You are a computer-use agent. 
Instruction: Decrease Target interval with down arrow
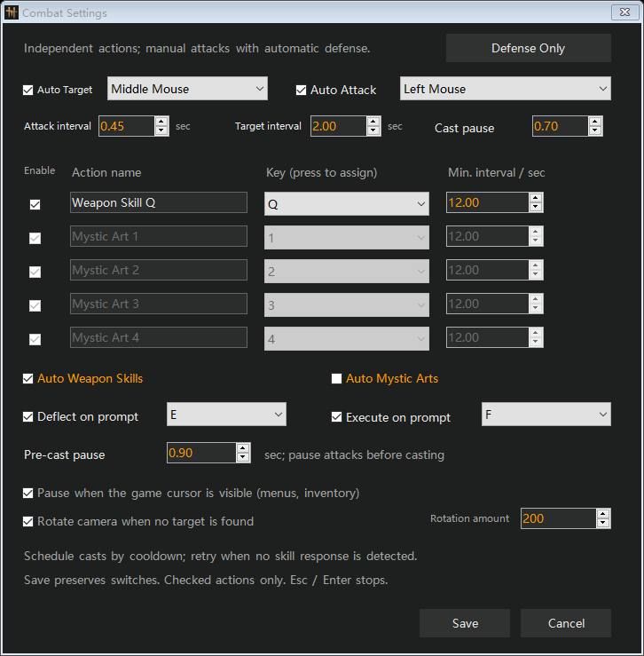click(x=373, y=130)
